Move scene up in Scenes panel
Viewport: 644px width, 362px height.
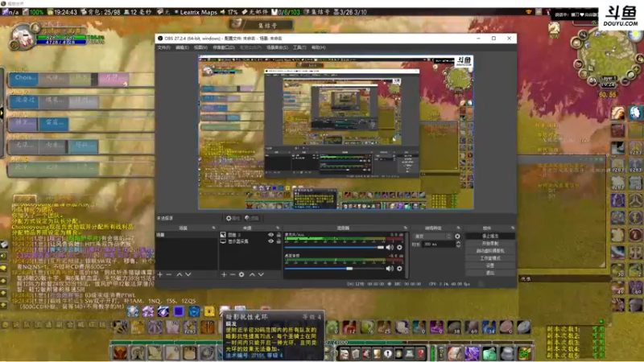coord(180,274)
